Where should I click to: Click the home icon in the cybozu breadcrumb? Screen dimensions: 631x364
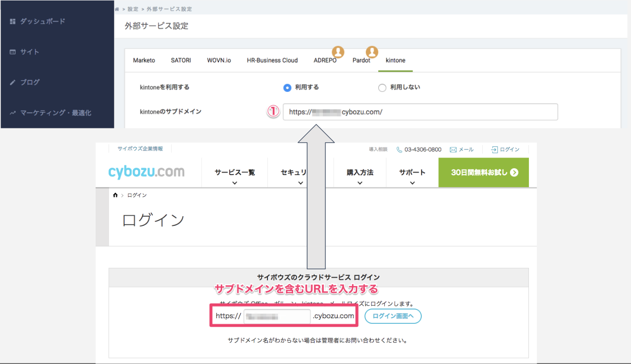tap(115, 195)
